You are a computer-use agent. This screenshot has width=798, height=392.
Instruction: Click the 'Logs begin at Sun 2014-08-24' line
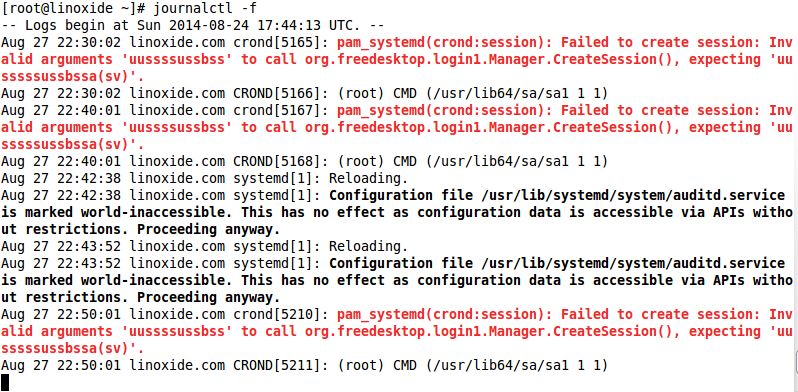click(x=192, y=25)
